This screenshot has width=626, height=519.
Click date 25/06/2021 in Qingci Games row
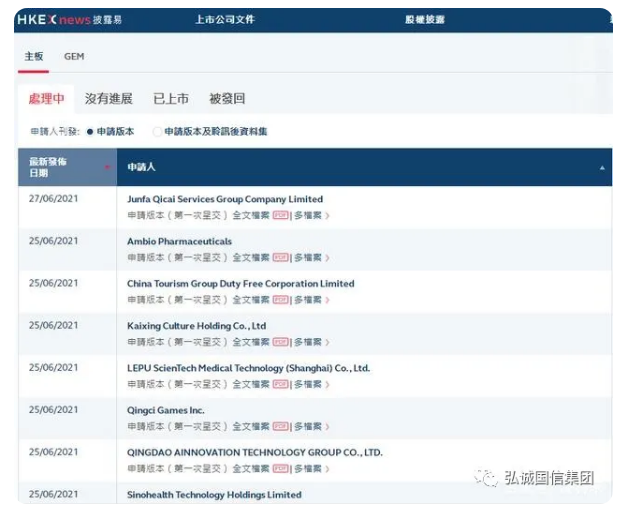53,410
